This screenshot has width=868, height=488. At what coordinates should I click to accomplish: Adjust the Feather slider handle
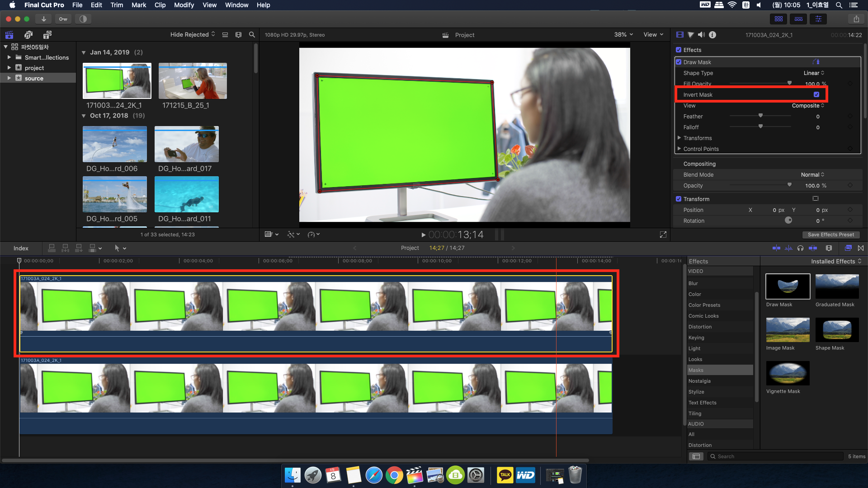(760, 116)
